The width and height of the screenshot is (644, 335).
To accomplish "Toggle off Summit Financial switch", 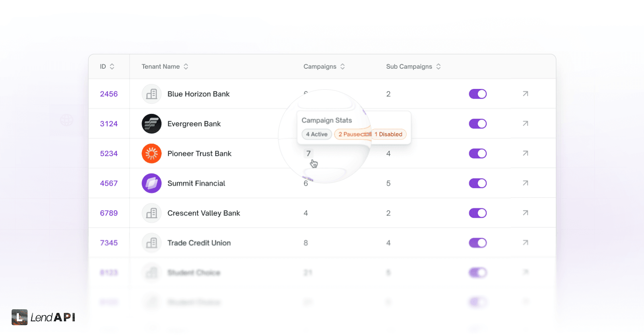I will [x=478, y=183].
